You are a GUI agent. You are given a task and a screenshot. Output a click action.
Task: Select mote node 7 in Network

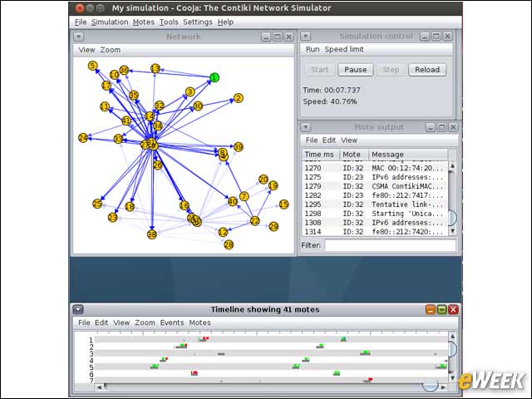(244, 196)
